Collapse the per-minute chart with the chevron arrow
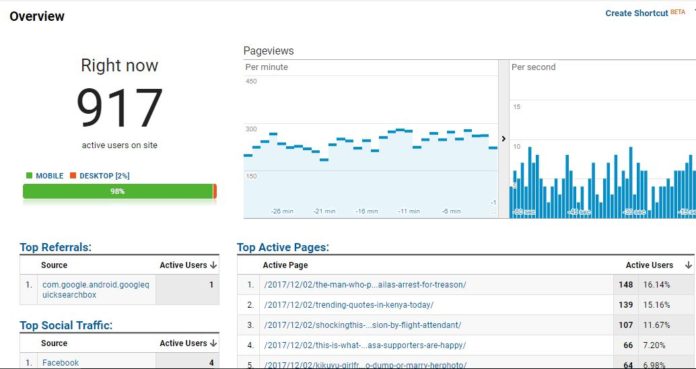The width and height of the screenshot is (696, 369). 503,139
